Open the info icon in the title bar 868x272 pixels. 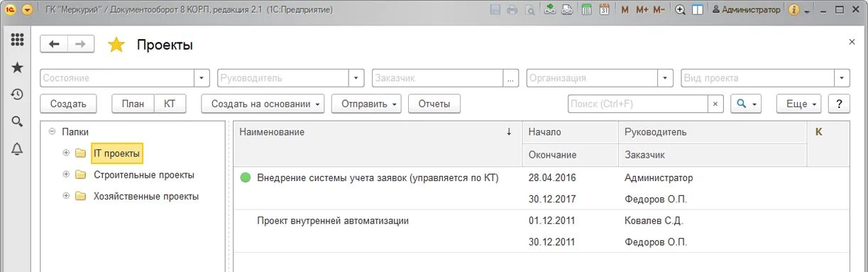(x=794, y=10)
